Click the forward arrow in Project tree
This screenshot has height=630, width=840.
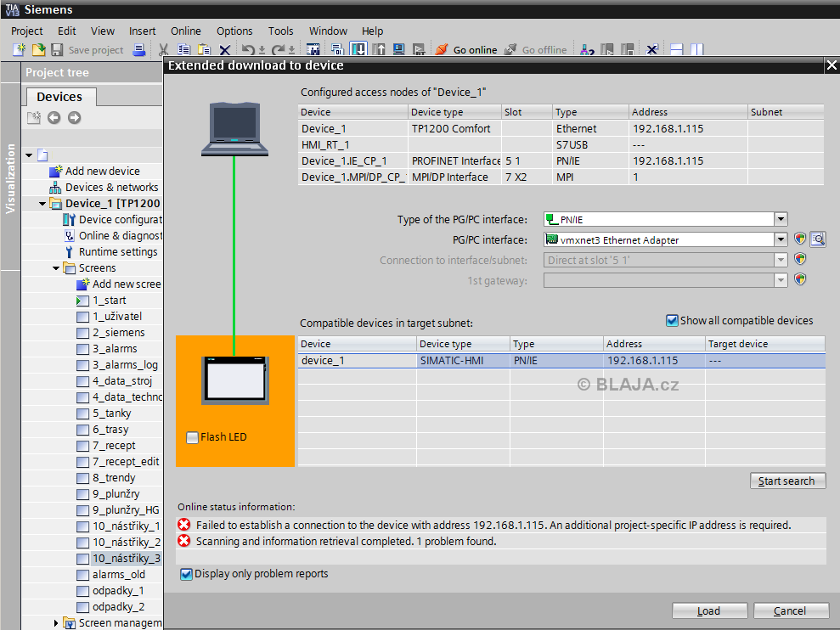(x=75, y=117)
